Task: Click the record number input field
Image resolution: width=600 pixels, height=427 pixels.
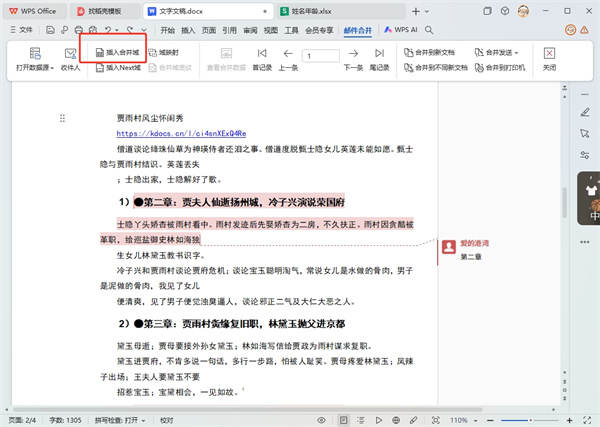Action: pyautogui.click(x=321, y=56)
